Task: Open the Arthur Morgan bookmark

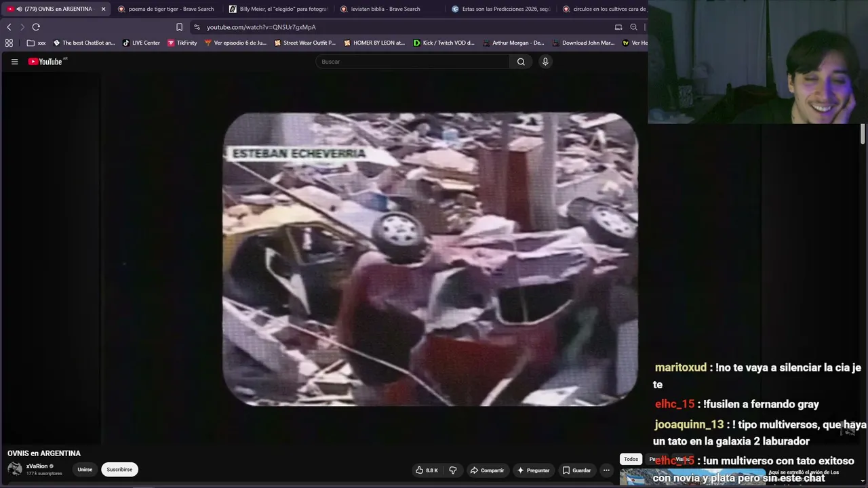Action: pyautogui.click(x=513, y=43)
